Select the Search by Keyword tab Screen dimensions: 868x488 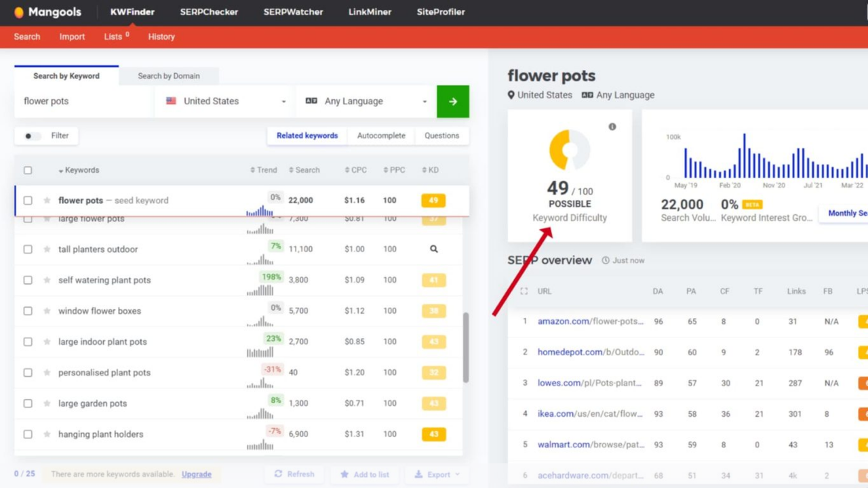point(66,76)
